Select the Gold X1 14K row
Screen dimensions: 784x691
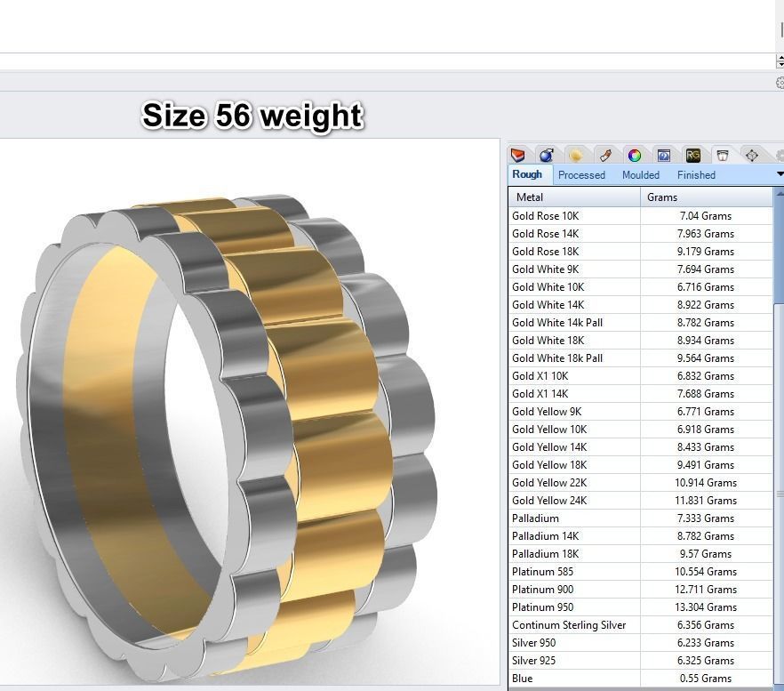click(641, 394)
